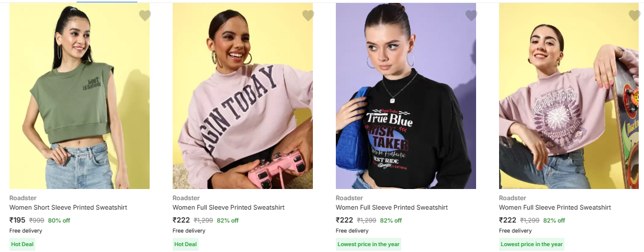View the pink 'GIN TODAY' sweatshirt image
The image size is (644, 252).
click(x=242, y=96)
